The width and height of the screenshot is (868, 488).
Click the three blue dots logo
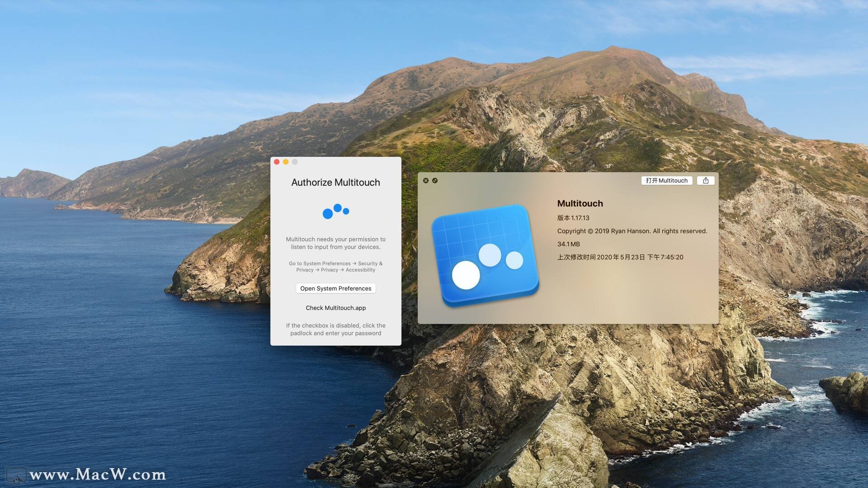336,211
